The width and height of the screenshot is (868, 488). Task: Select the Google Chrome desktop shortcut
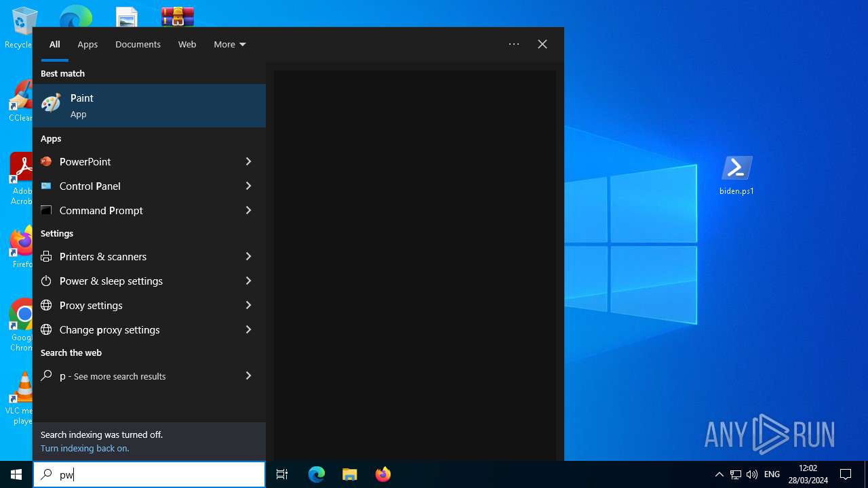point(20,325)
